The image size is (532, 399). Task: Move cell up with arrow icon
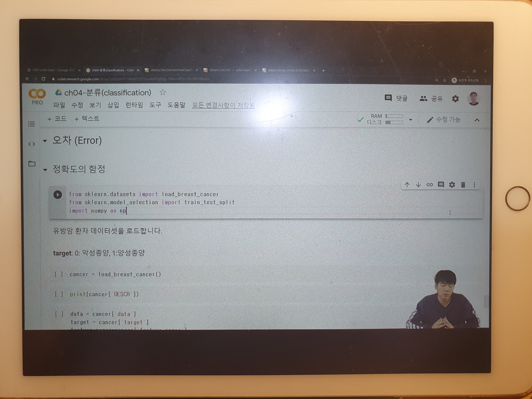point(407,185)
